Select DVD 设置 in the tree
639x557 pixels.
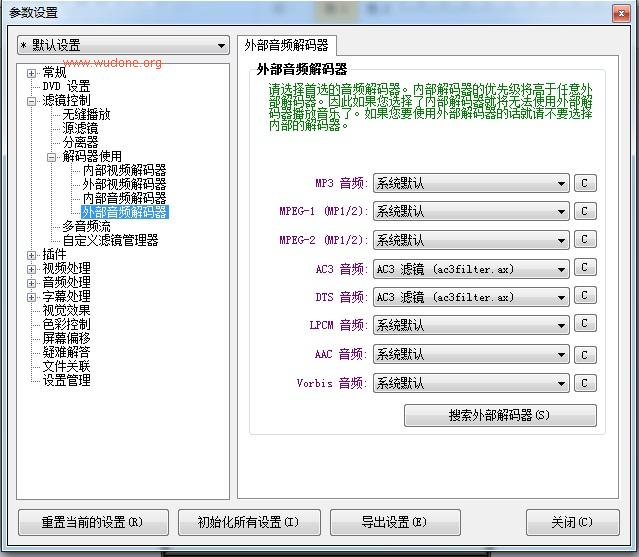(x=66, y=86)
